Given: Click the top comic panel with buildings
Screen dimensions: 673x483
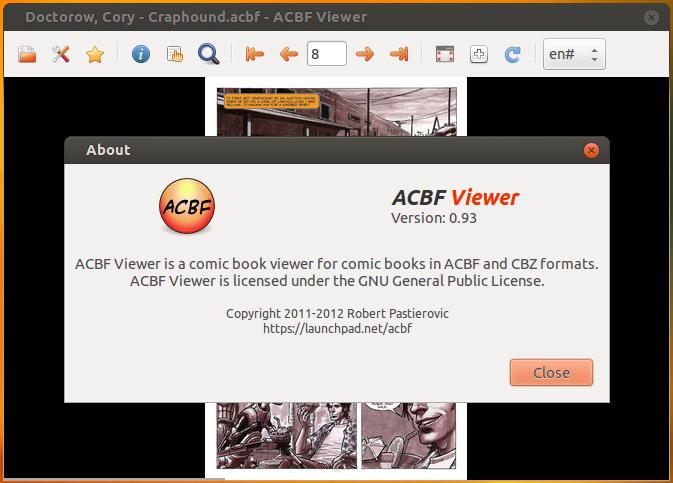Looking at the screenshot, I should click(x=337, y=112).
